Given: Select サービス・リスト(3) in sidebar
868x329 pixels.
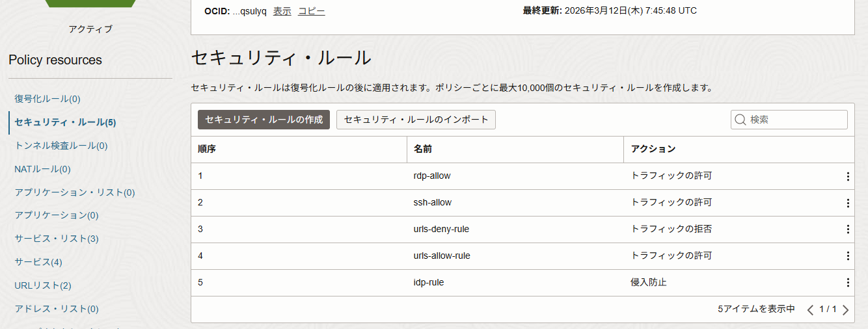Looking at the screenshot, I should tap(57, 239).
